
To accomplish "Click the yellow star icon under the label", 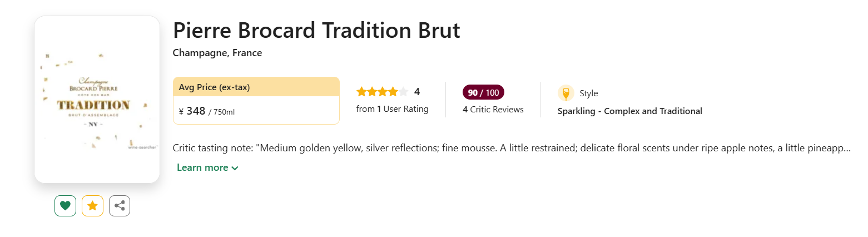I will [x=92, y=206].
